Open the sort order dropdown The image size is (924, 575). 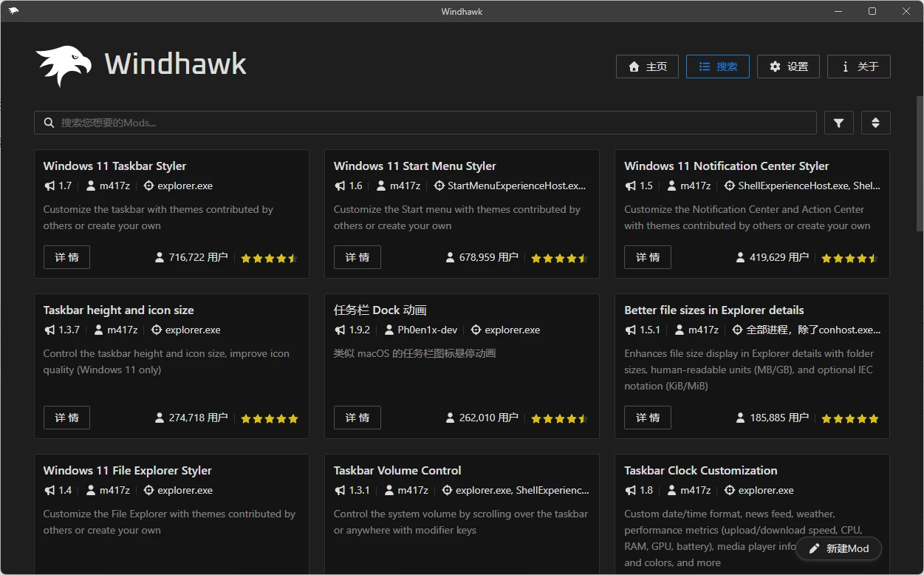(x=875, y=123)
